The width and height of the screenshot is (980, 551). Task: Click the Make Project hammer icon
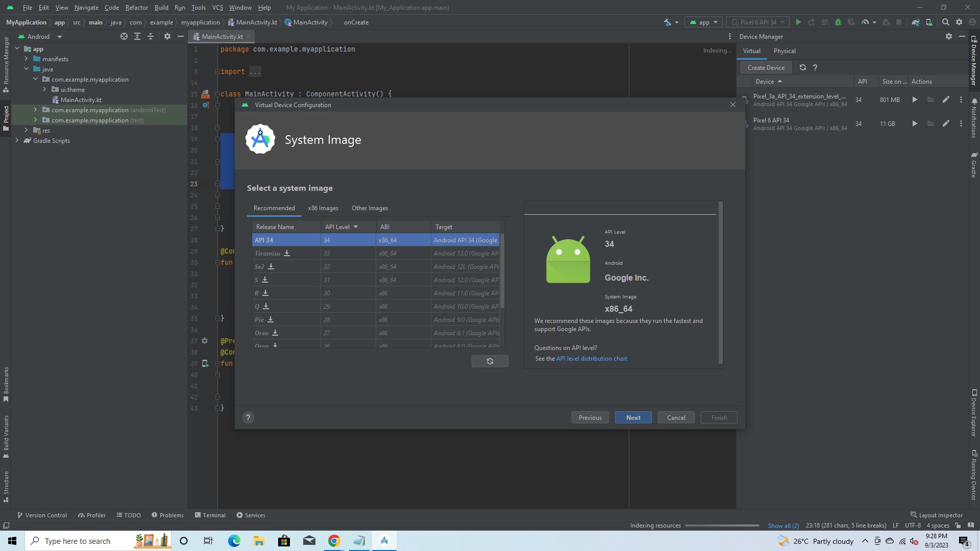668,22
